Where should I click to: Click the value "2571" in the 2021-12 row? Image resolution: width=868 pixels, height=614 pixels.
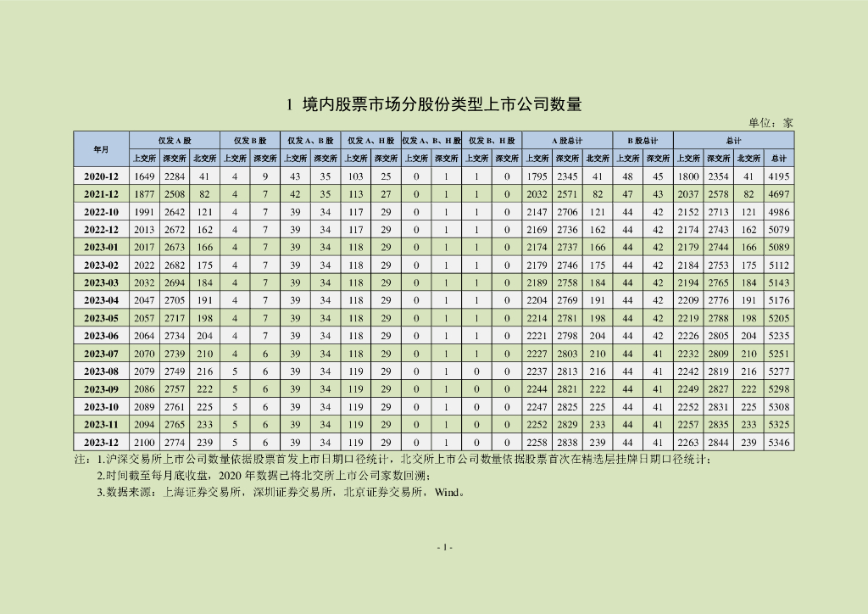coord(567,194)
